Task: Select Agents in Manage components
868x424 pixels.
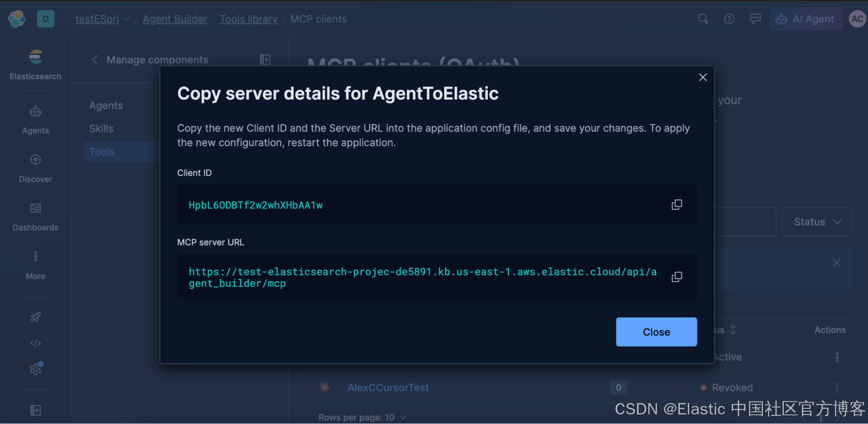Action: click(x=106, y=105)
